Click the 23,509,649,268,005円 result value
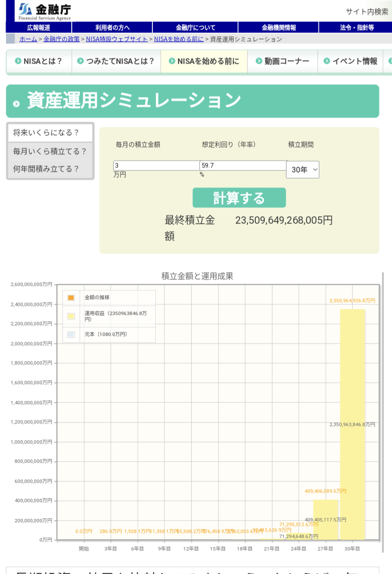Screen dimensions: 392x574 284,220
